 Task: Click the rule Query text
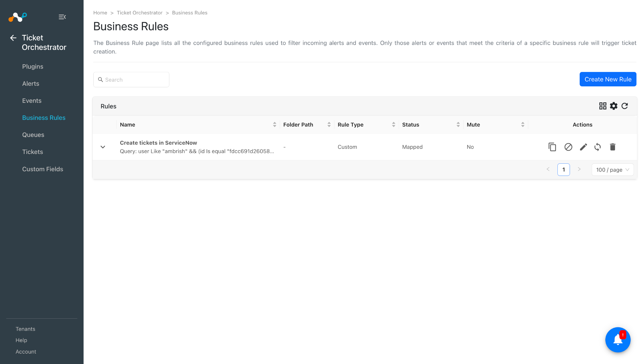point(197,151)
